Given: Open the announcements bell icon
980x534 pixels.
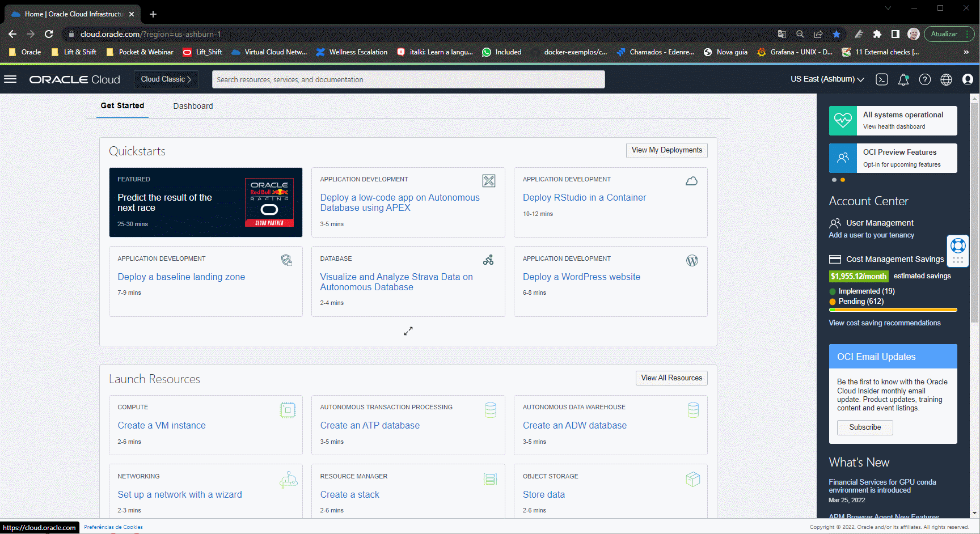Looking at the screenshot, I should coord(903,79).
